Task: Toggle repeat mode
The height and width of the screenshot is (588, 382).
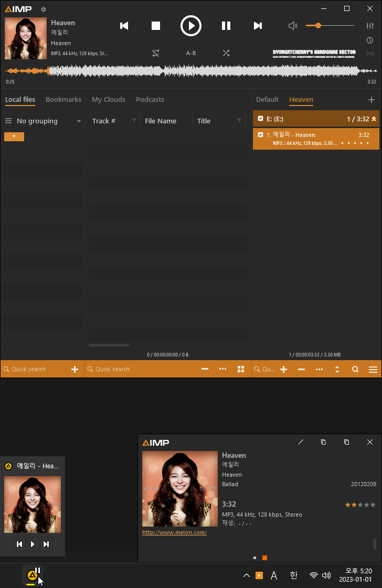Action: (x=155, y=53)
